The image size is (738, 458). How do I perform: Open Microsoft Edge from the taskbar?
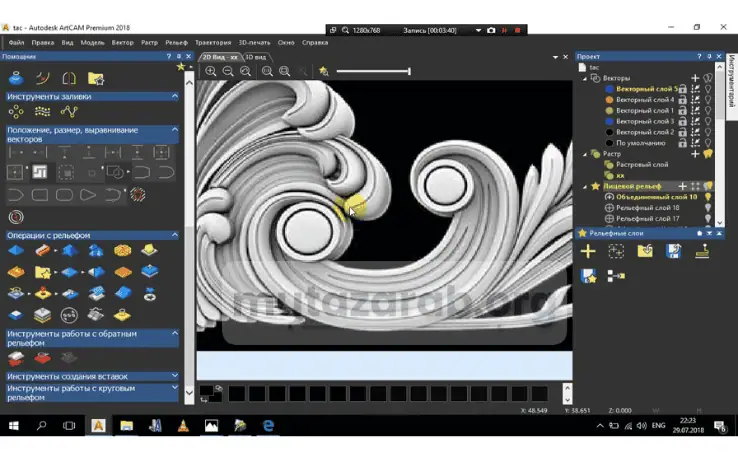pyautogui.click(x=268, y=426)
